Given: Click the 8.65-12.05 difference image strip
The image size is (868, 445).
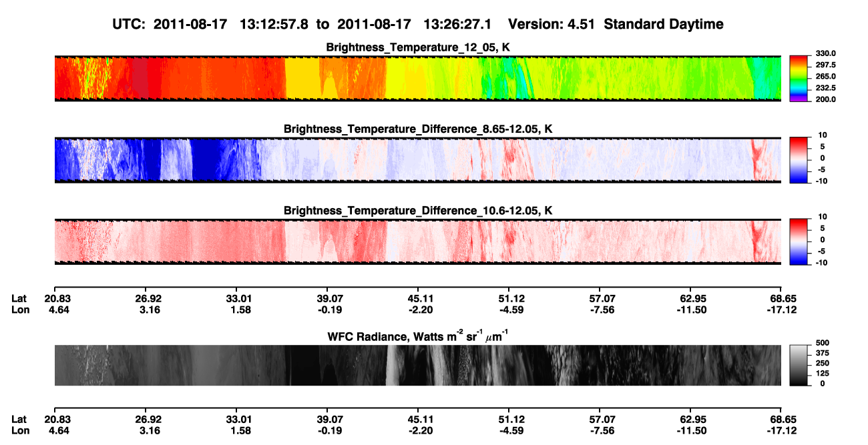Looking at the screenshot, I should point(418,159).
